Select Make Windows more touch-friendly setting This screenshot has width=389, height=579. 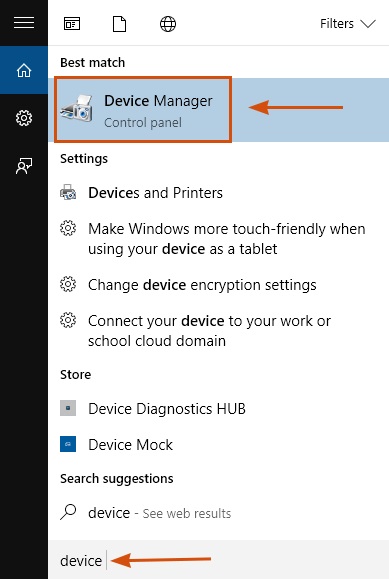pyautogui.click(x=218, y=239)
